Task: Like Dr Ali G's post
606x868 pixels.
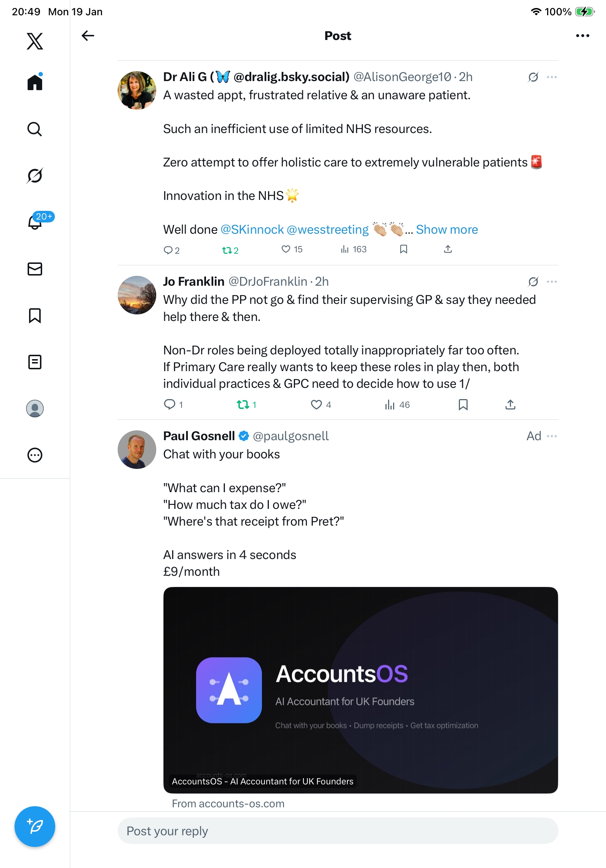Action: [x=286, y=249]
